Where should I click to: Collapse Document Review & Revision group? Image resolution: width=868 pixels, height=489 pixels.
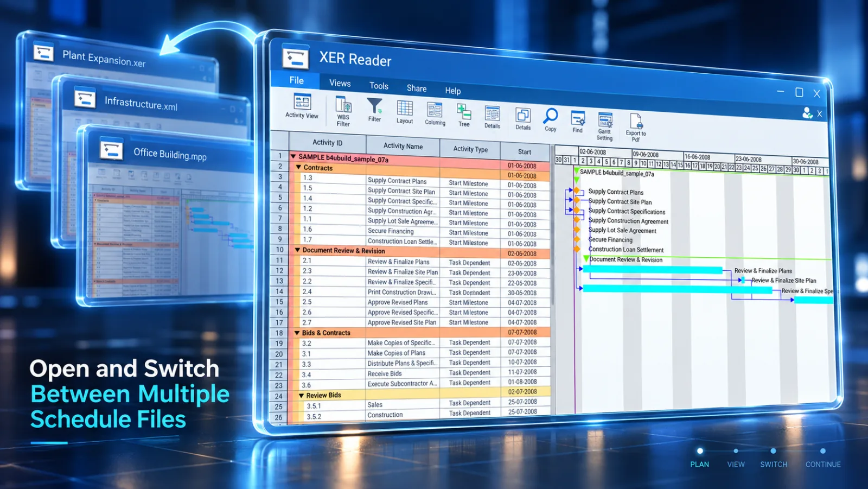pyautogui.click(x=297, y=250)
